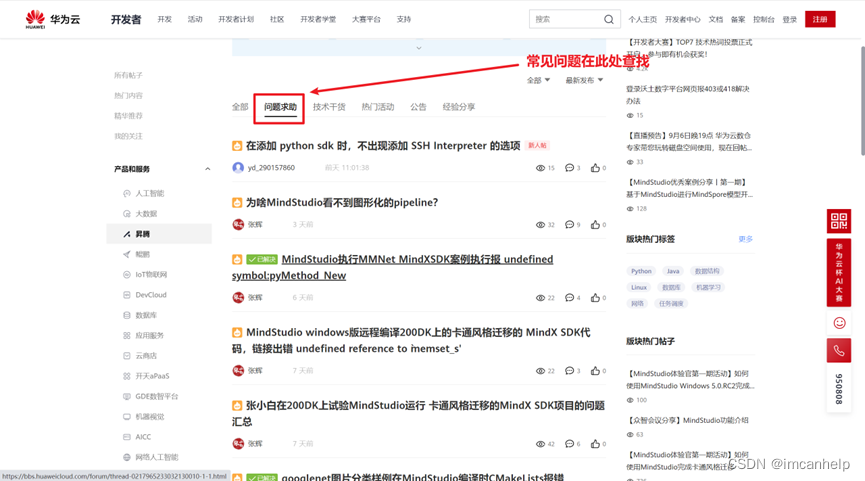Click the 应用服务 sidebar icon

[127, 335]
